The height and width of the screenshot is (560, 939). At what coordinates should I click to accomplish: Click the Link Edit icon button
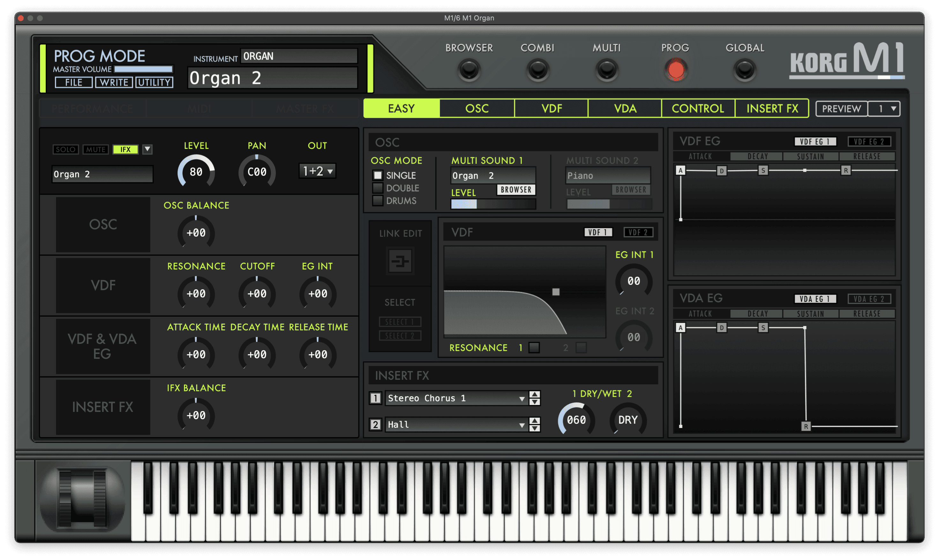400,261
